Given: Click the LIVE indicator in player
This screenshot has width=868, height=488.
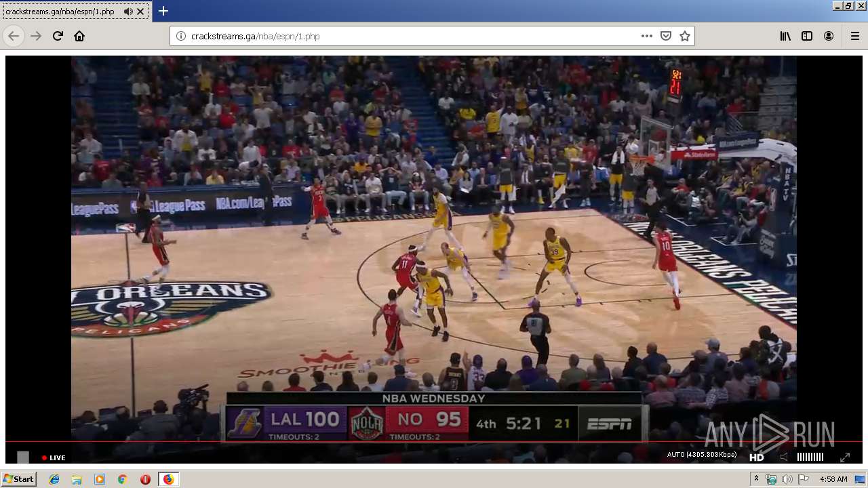Looking at the screenshot, I should click(54, 457).
